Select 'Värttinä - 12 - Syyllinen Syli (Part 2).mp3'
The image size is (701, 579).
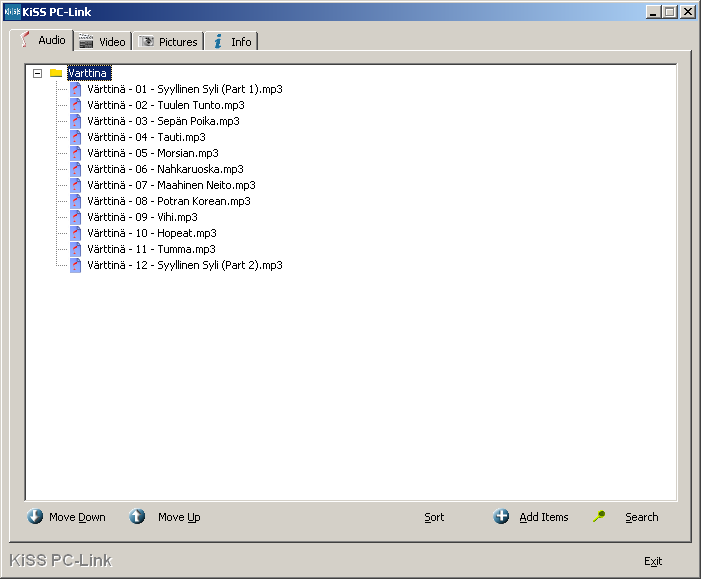click(x=185, y=266)
